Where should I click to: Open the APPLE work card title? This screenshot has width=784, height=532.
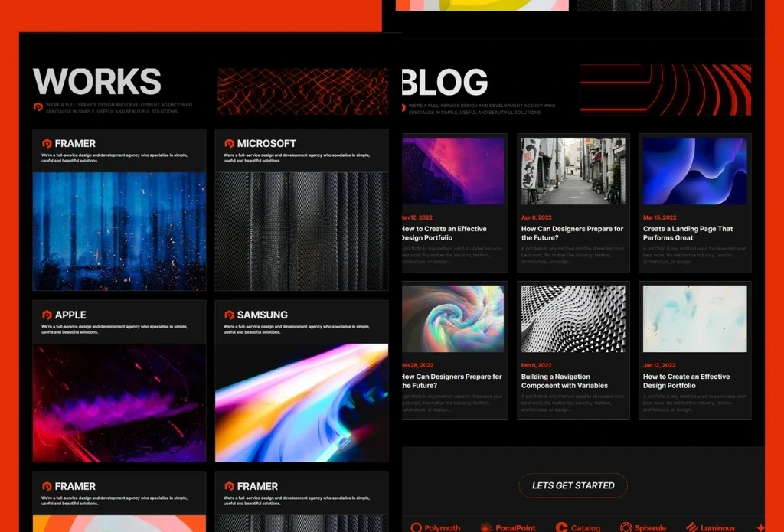click(x=70, y=315)
